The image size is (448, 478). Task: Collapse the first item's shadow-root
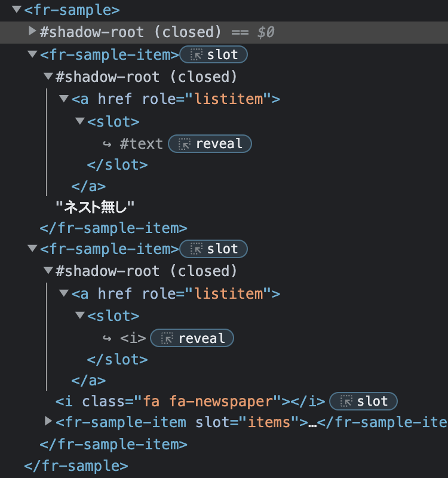click(48, 76)
